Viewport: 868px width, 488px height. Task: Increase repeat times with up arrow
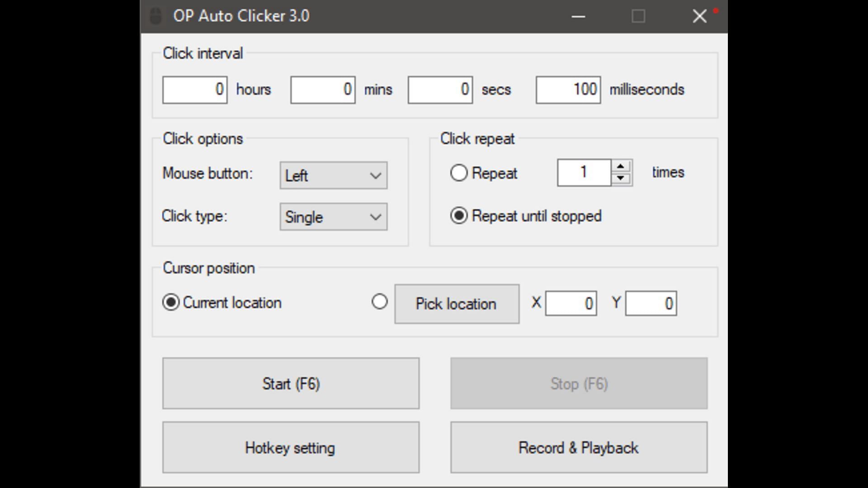coord(621,167)
